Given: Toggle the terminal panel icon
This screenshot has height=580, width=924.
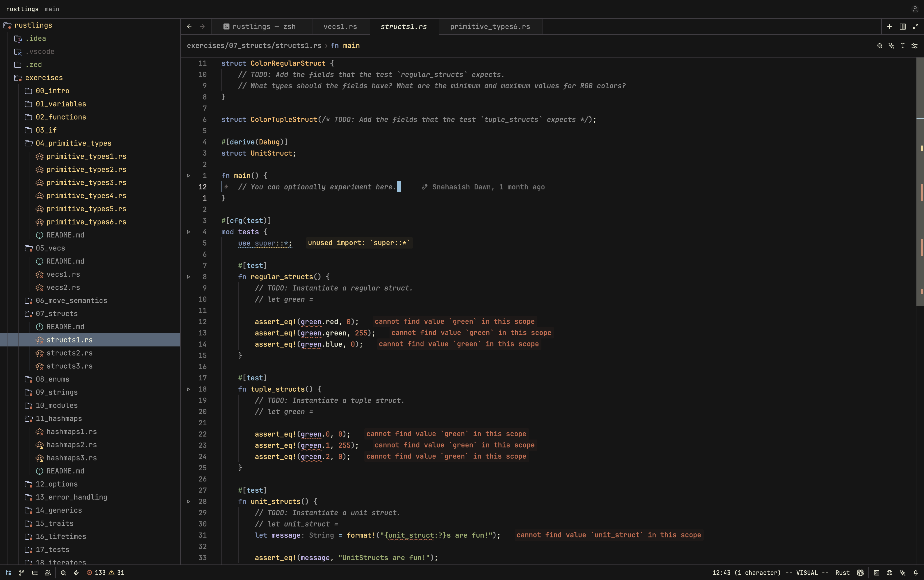Looking at the screenshot, I should [876, 573].
